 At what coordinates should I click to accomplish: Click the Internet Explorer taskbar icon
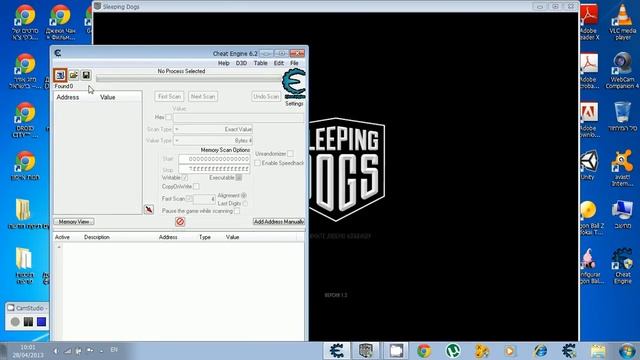pyautogui.click(x=540, y=351)
